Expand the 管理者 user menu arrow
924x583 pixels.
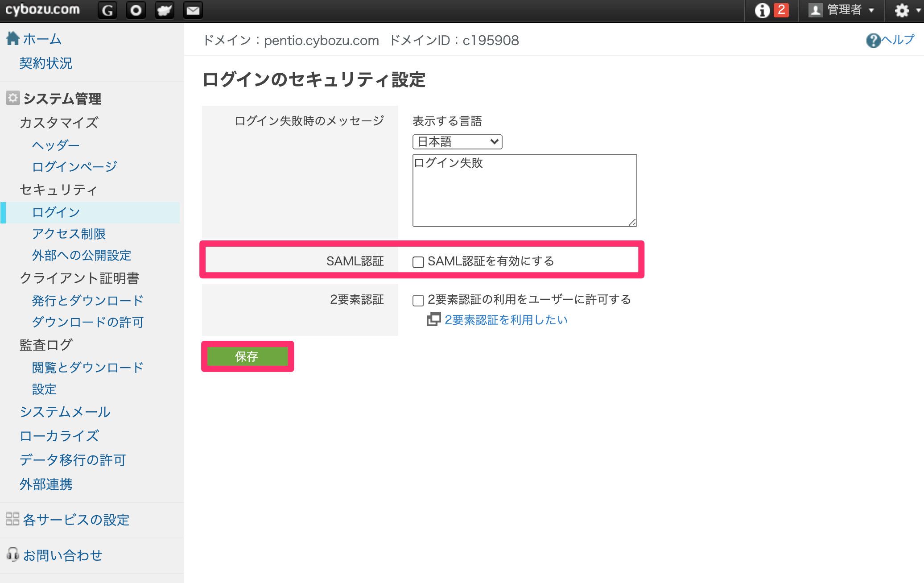[871, 11]
